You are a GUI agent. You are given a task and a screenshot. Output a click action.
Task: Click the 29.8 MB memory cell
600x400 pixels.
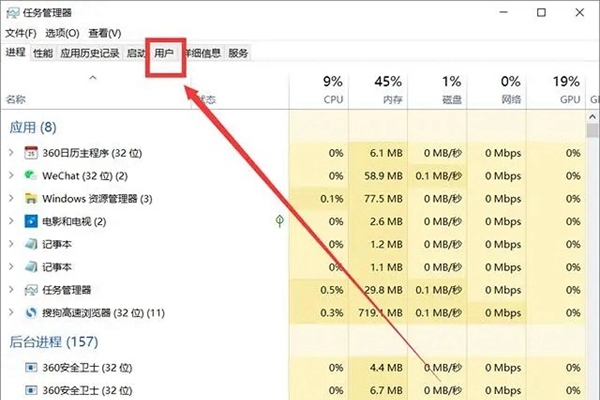383,290
